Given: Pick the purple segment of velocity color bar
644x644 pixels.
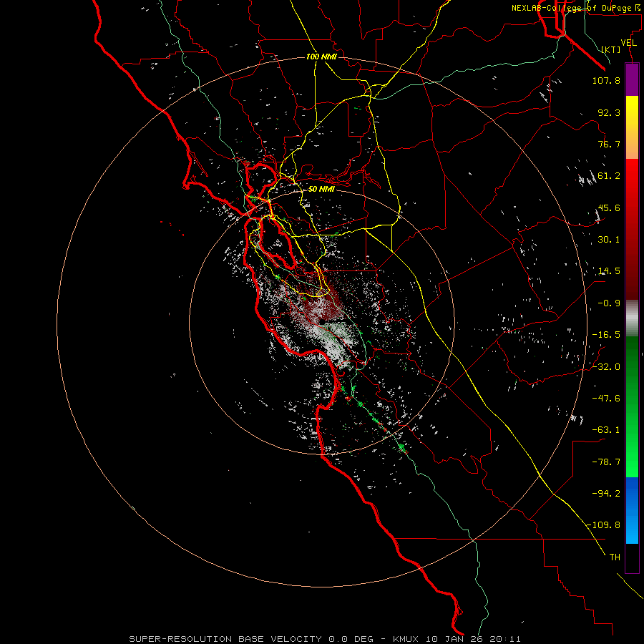Looking at the screenshot, I should pos(632,79).
